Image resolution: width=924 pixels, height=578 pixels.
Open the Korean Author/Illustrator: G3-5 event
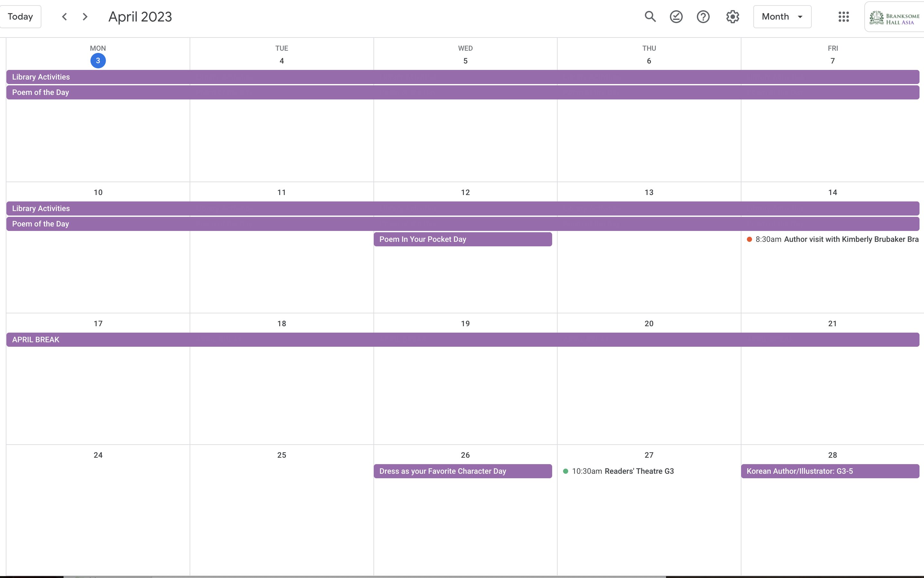pyautogui.click(x=830, y=471)
